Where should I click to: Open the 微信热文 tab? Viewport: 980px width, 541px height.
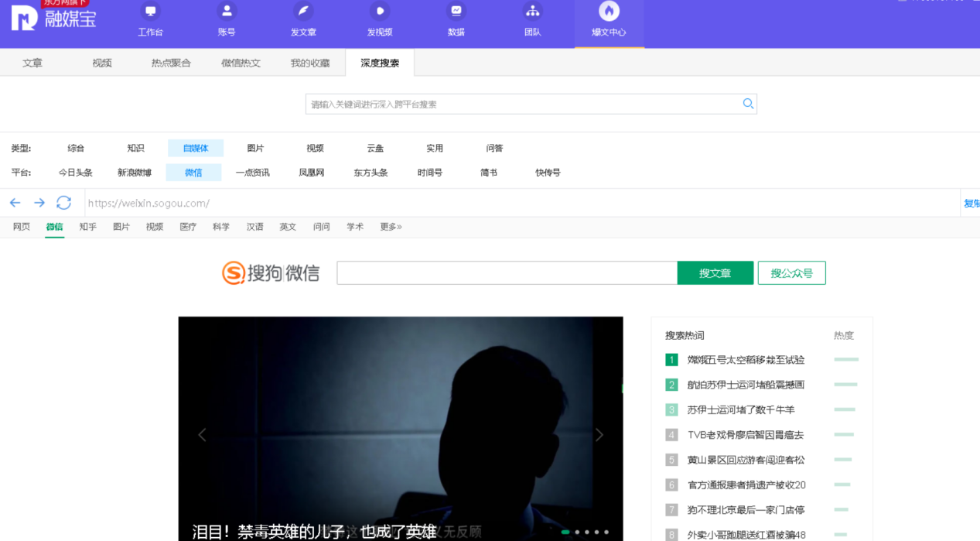[x=241, y=63]
